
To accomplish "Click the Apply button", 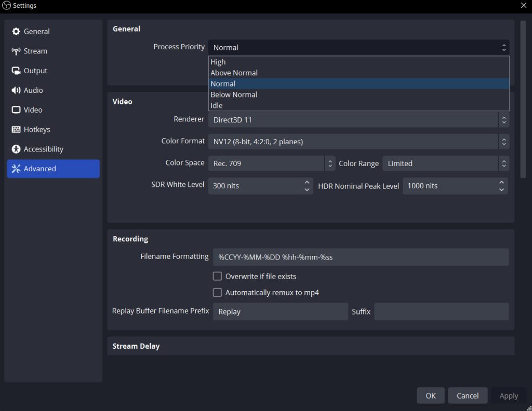I will pos(509,396).
